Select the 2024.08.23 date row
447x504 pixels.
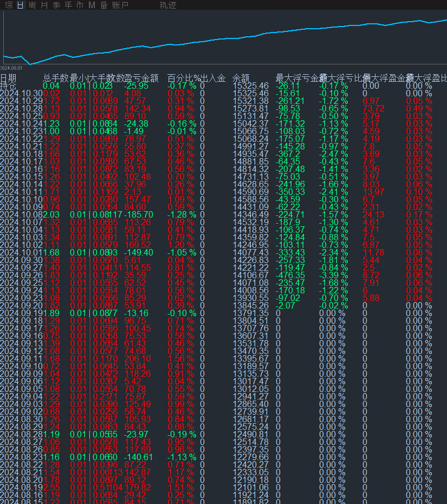(223, 457)
